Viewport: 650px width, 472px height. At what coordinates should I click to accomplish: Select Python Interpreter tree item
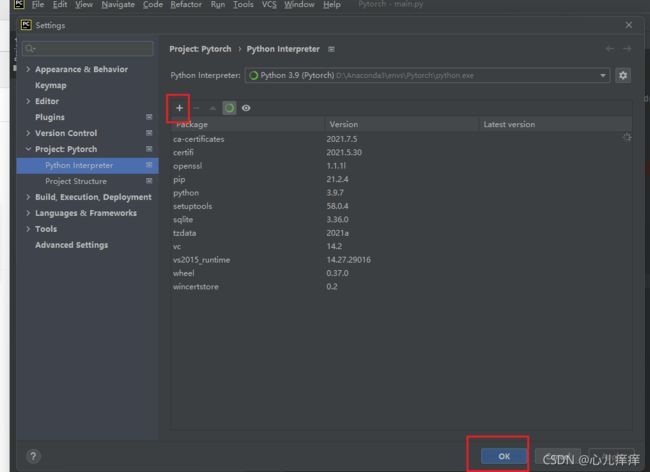(x=87, y=165)
